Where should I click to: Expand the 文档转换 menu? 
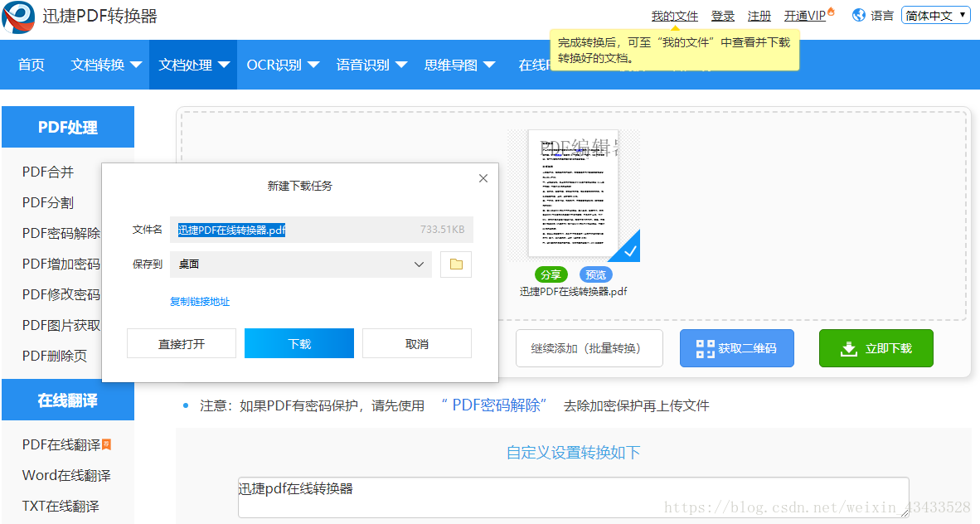tap(106, 65)
